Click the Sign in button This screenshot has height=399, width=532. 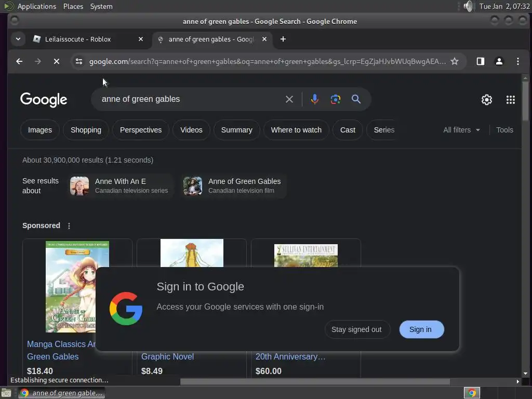coord(421,329)
